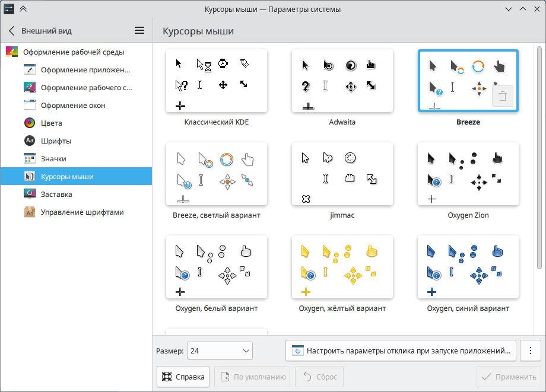Click the Шрифты Aa icon
The image size is (546, 392).
tap(30, 141)
